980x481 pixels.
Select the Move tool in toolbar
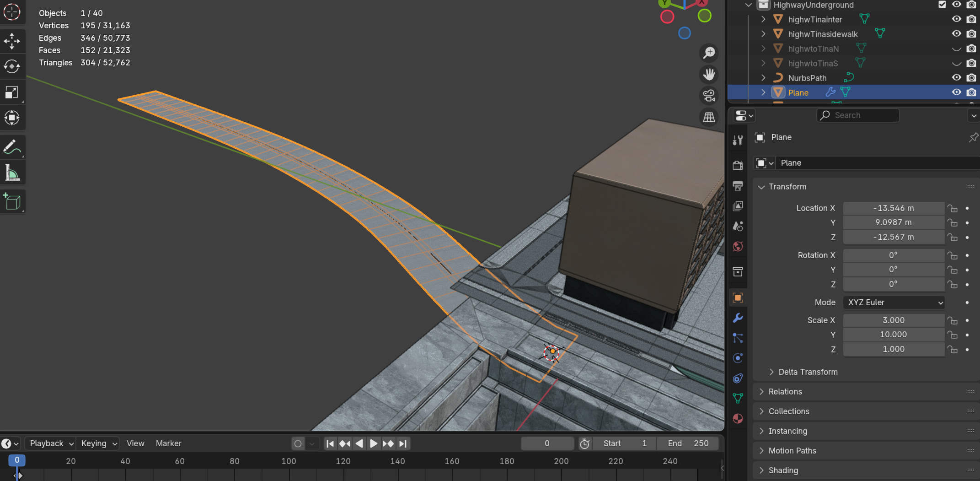(x=12, y=41)
